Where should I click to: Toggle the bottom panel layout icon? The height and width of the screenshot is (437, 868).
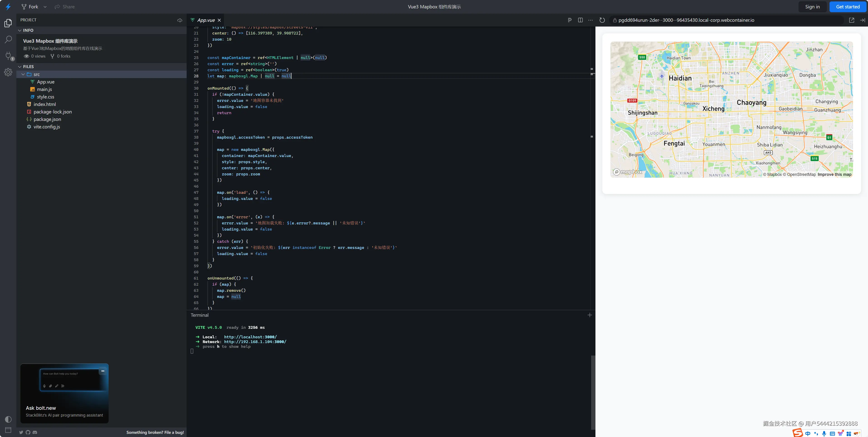(x=8, y=430)
